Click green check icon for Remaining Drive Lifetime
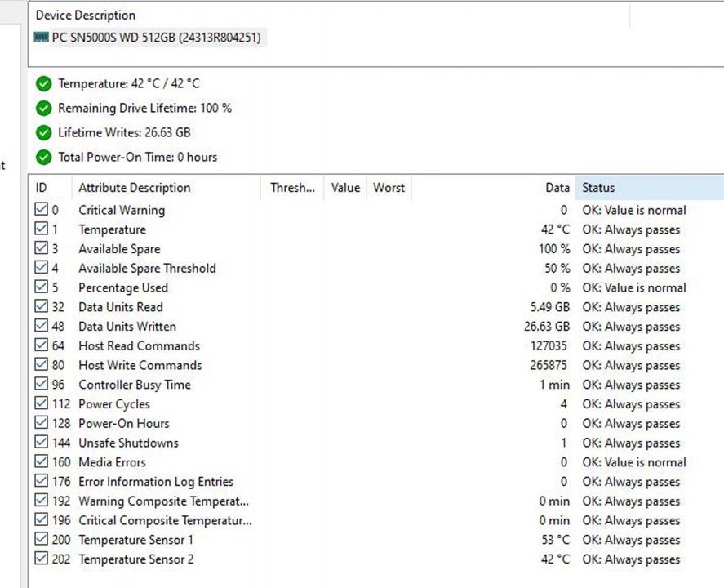 point(43,108)
